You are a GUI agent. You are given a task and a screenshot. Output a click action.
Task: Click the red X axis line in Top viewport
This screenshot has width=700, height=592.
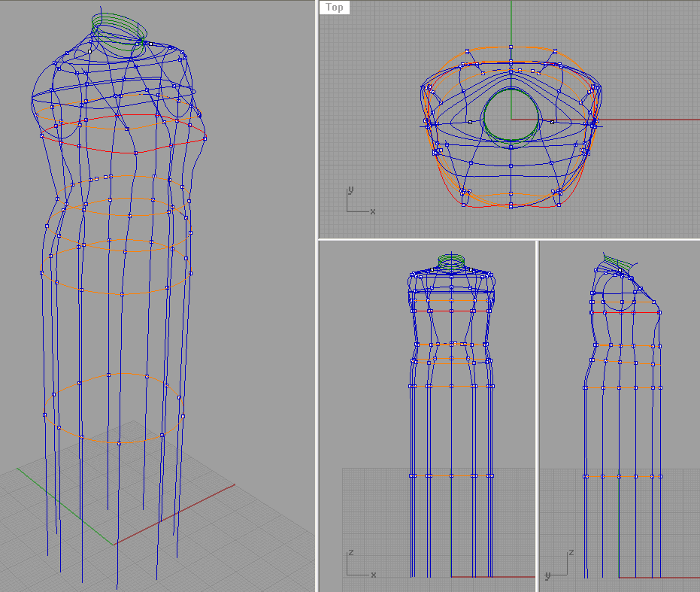647,119
